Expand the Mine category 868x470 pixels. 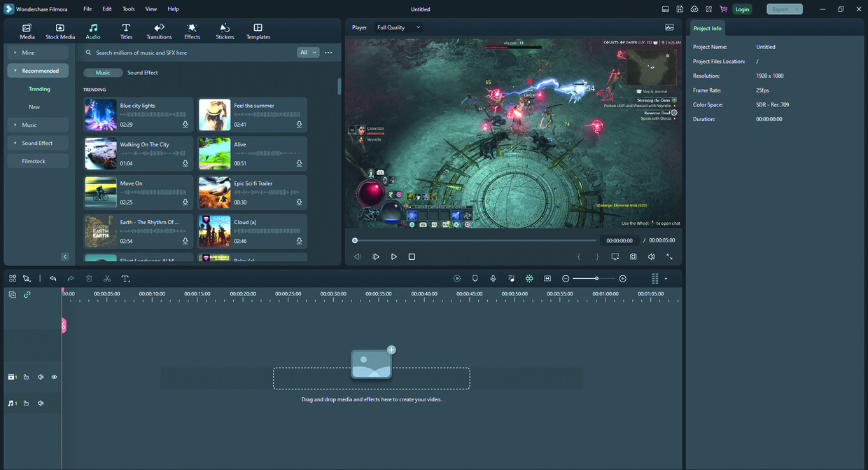point(38,53)
